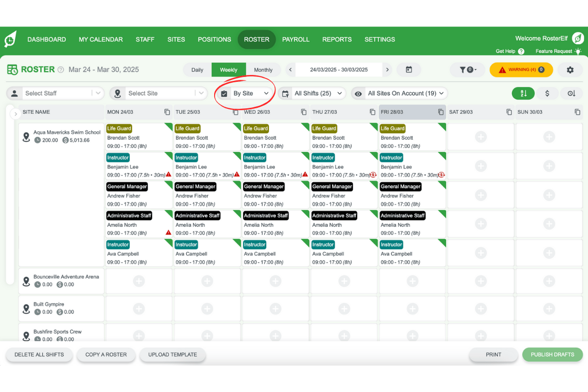This screenshot has height=392, width=588.
Task: Open the ROSTER navigation menu item
Action: (256, 39)
